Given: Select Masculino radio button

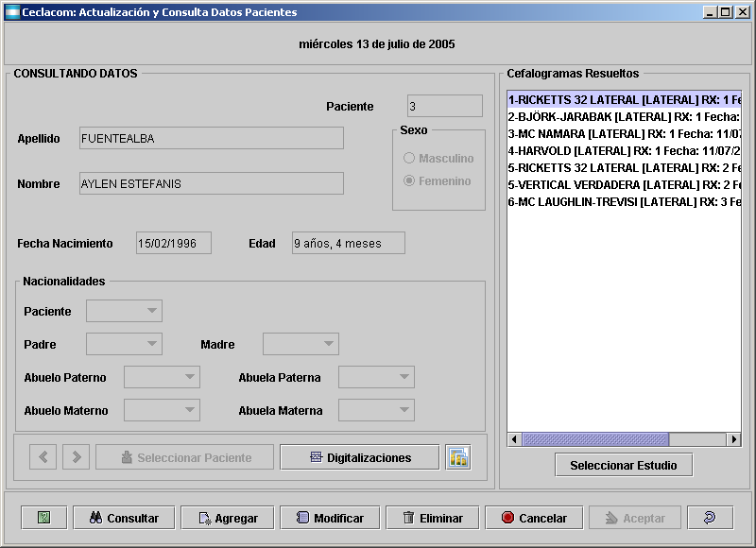Looking at the screenshot, I should click(x=409, y=159).
